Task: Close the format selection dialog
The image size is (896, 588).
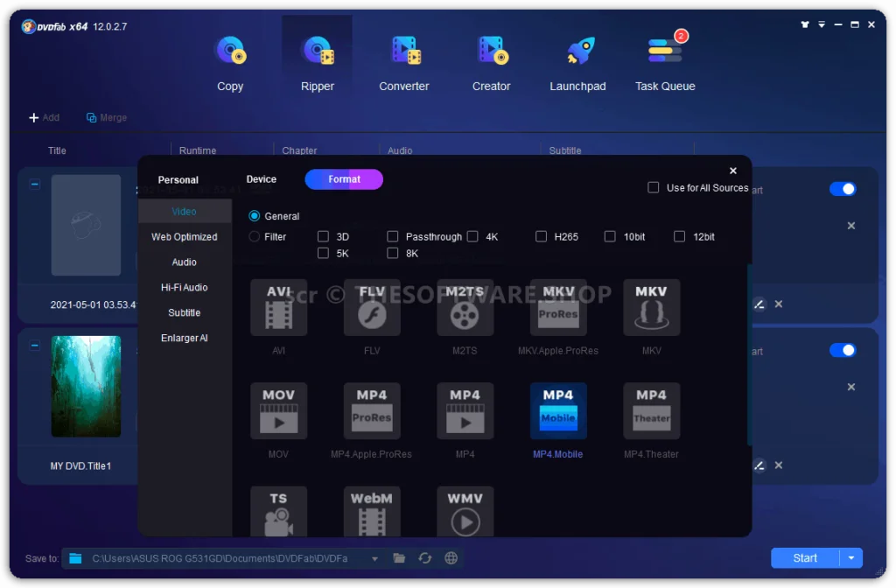Action: click(x=733, y=171)
